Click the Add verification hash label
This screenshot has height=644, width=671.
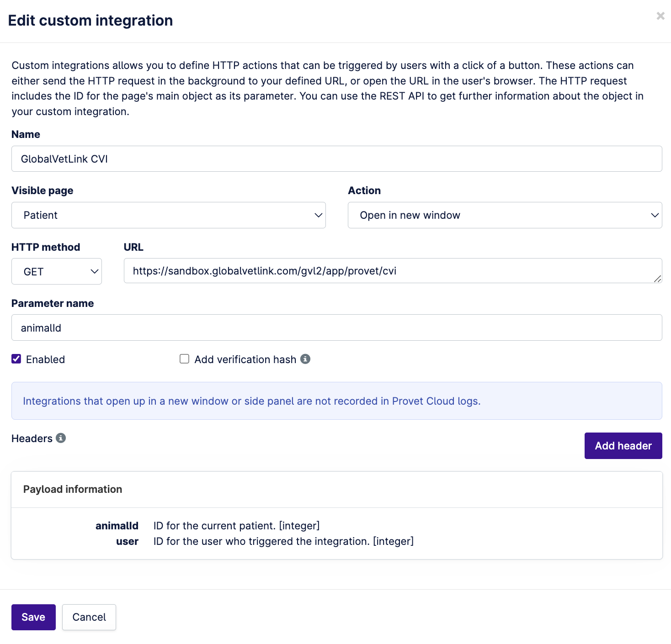(x=245, y=359)
